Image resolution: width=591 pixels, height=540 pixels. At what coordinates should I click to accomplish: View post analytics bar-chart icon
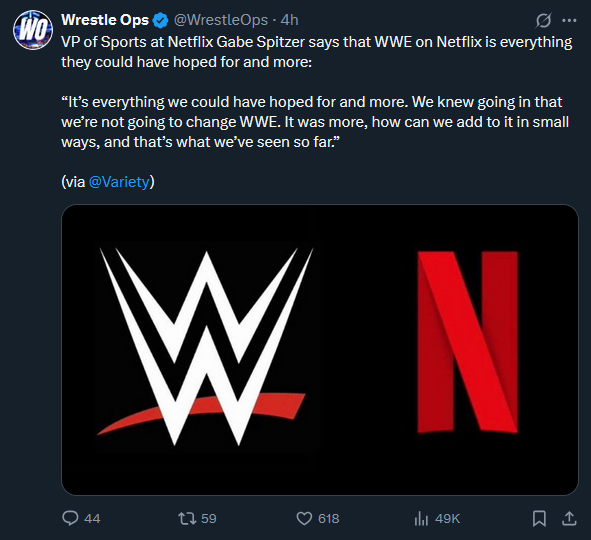(x=421, y=519)
